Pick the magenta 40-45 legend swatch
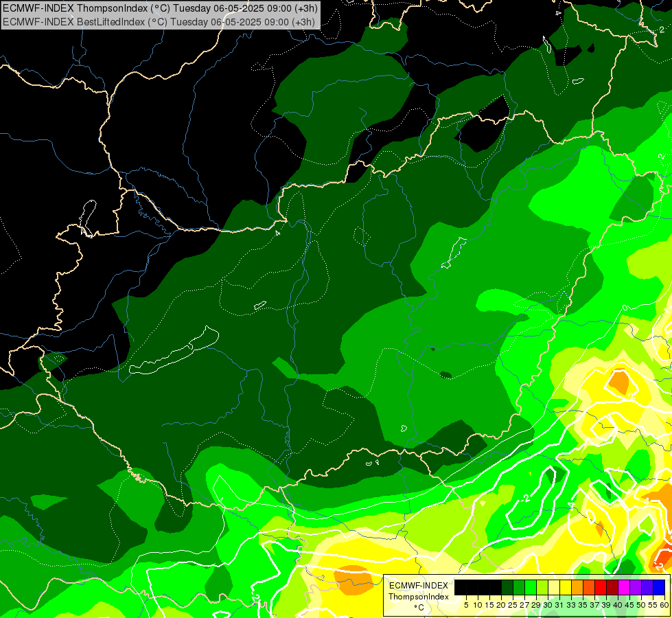This screenshot has width=672, height=618. tap(624, 587)
